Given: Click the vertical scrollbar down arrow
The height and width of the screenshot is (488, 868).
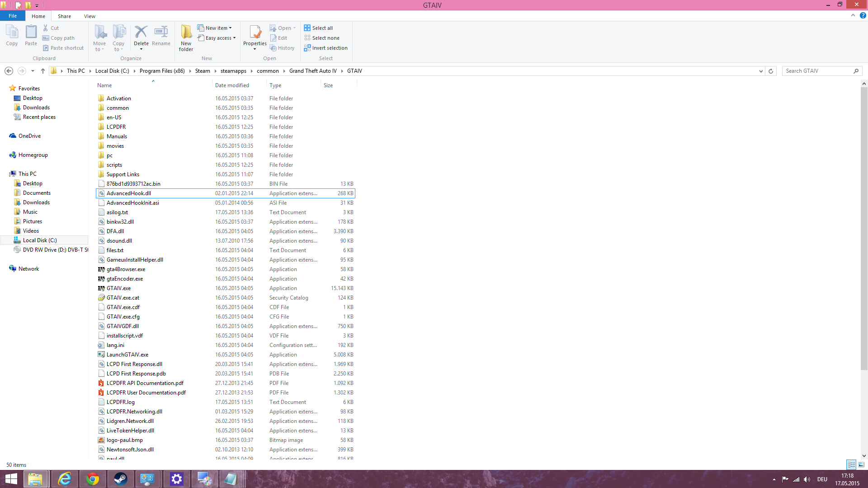Looking at the screenshot, I should point(864,456).
